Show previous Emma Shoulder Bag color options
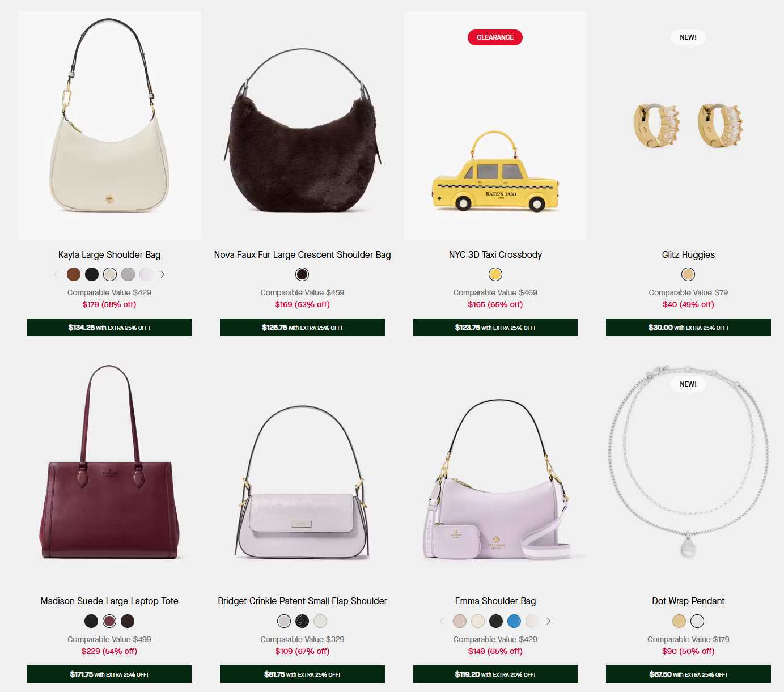Image resolution: width=784 pixels, height=692 pixels. coord(442,621)
